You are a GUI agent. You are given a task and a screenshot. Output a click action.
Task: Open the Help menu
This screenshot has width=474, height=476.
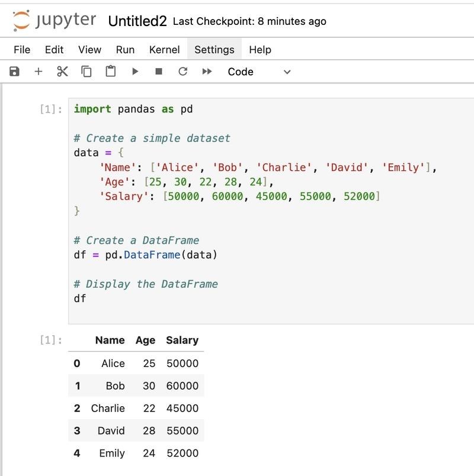point(260,50)
